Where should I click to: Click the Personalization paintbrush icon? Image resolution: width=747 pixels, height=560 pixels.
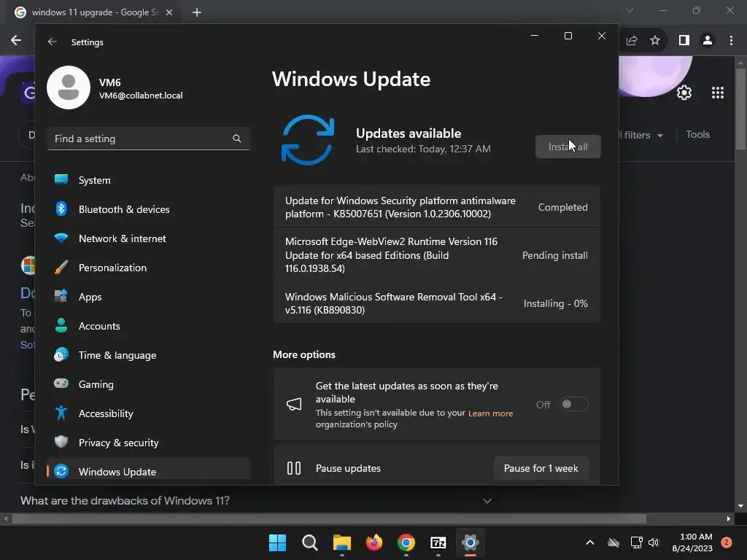[61, 267]
